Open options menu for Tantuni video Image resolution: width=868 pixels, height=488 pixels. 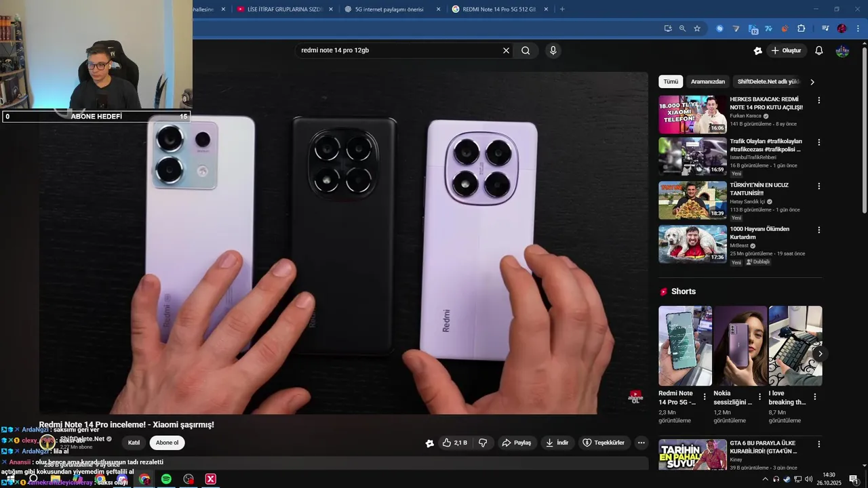click(x=818, y=186)
